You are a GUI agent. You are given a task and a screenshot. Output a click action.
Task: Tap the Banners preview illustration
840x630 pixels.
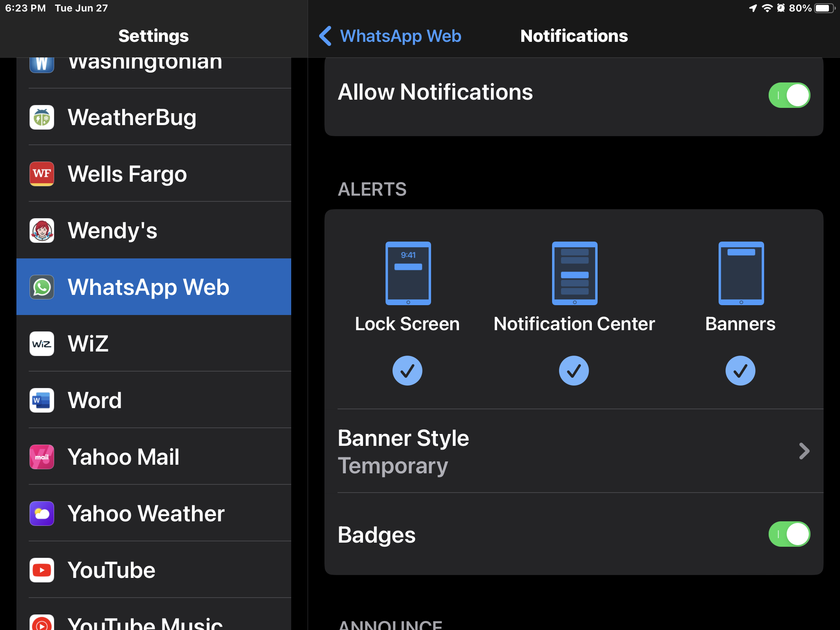click(741, 273)
